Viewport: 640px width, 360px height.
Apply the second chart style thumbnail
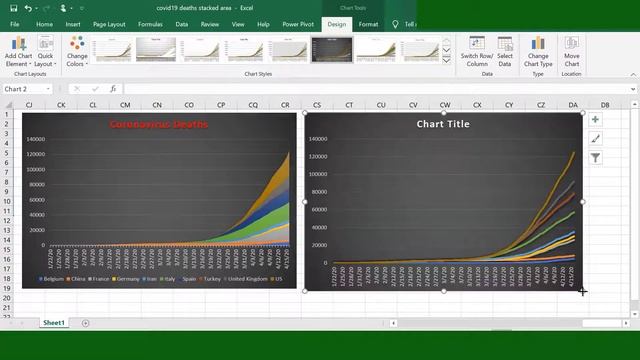tap(156, 50)
